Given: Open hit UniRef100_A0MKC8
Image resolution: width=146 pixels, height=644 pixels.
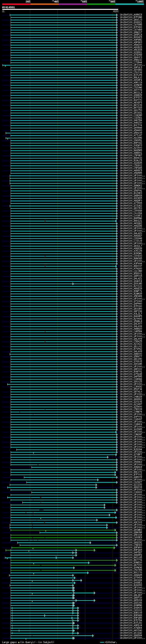Looking at the screenshot, I should coord(131,15).
